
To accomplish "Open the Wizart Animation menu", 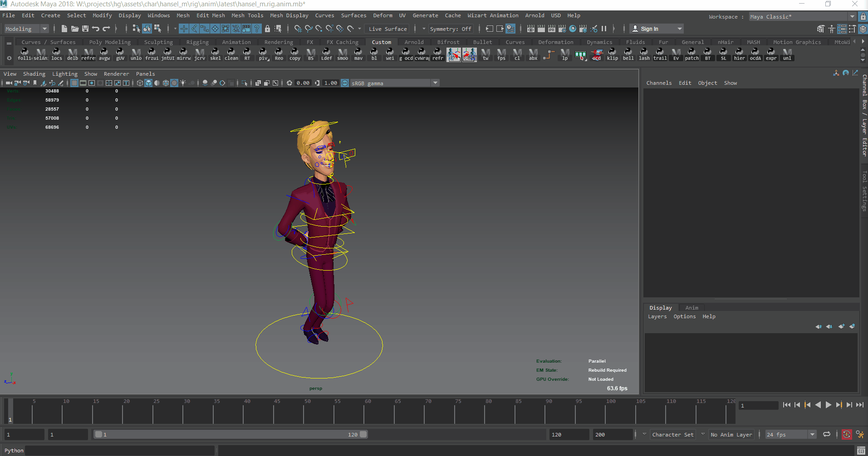I will tap(493, 15).
